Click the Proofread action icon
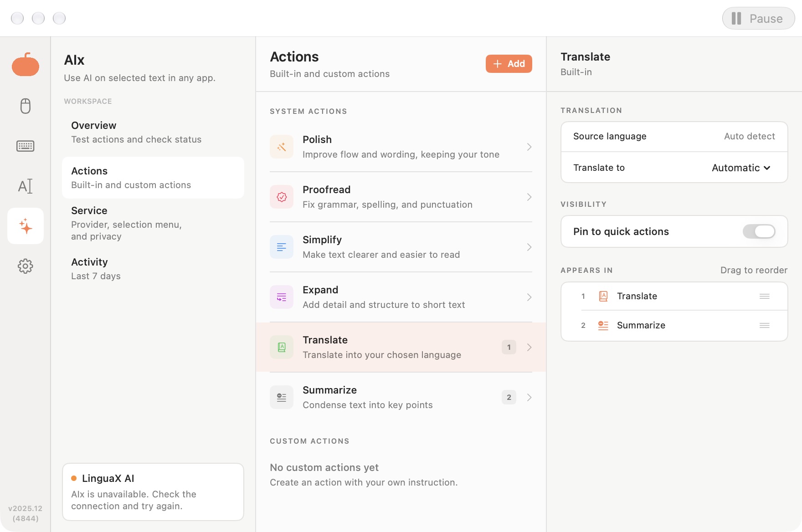Viewport: 802px width, 532px height. coord(282,197)
